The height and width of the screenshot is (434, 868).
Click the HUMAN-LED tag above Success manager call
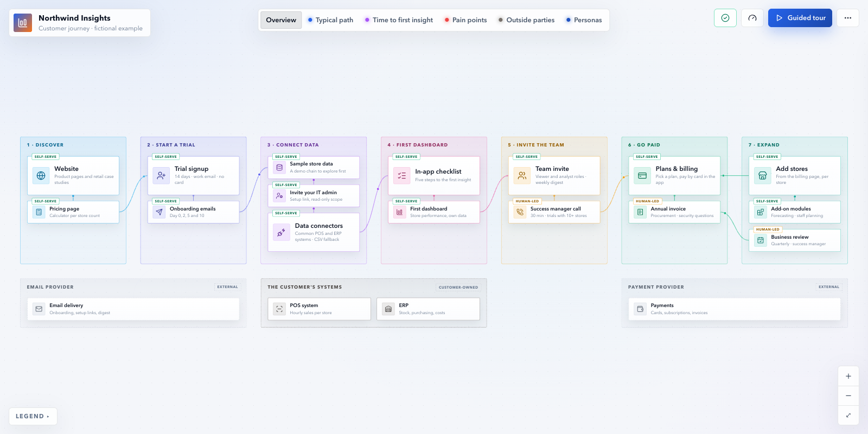tap(527, 201)
